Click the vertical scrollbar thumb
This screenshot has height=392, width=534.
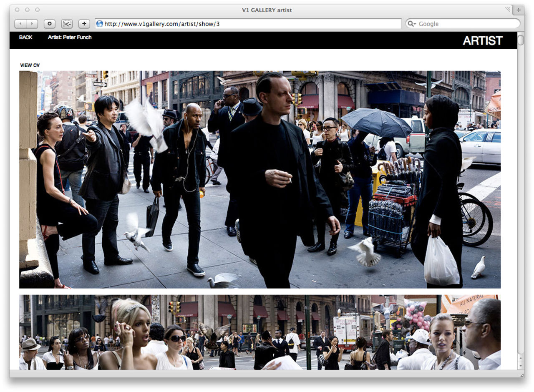[521, 40]
